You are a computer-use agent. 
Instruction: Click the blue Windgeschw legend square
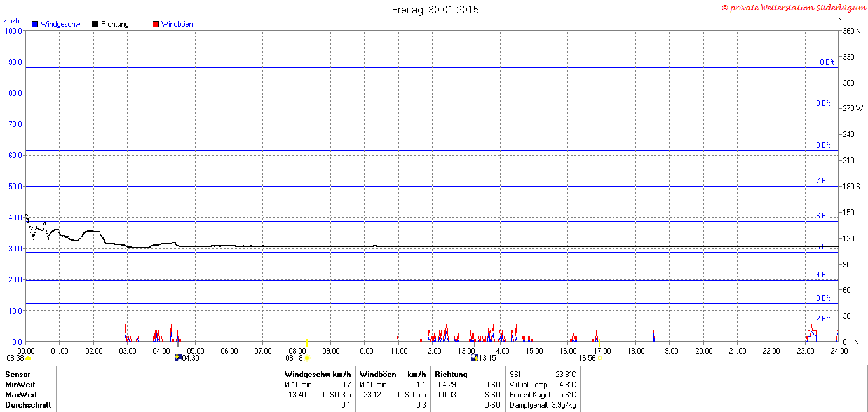(35, 24)
